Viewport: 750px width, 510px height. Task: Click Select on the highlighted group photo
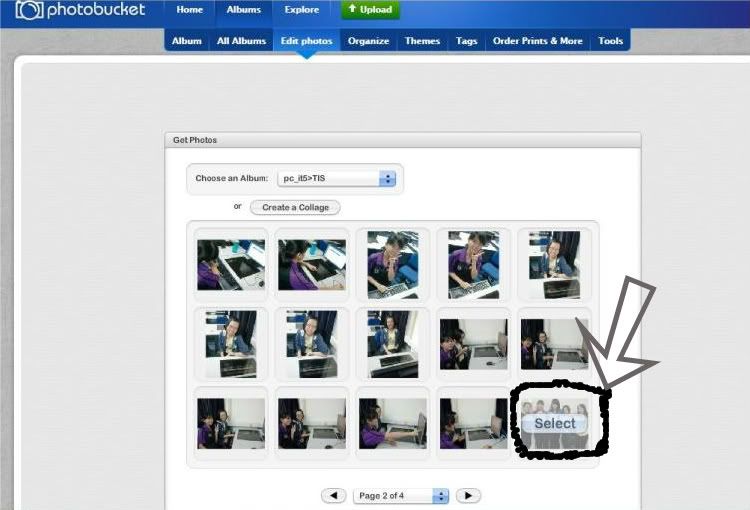click(x=555, y=423)
